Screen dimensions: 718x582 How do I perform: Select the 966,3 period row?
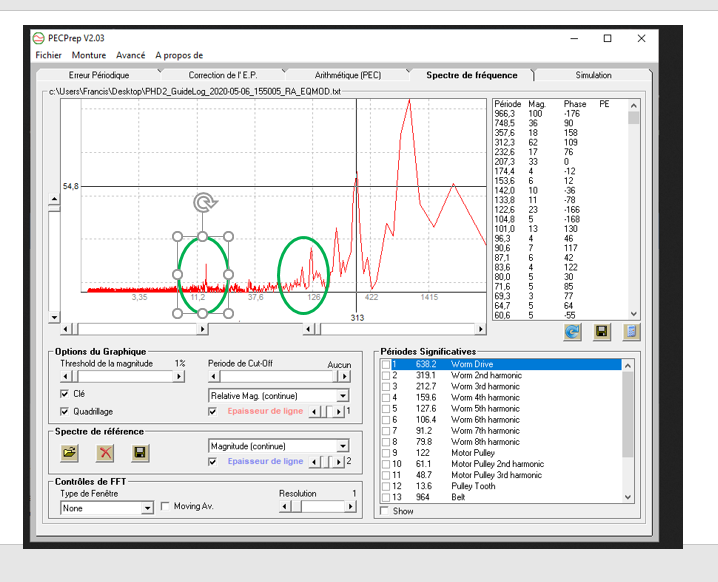(x=559, y=114)
